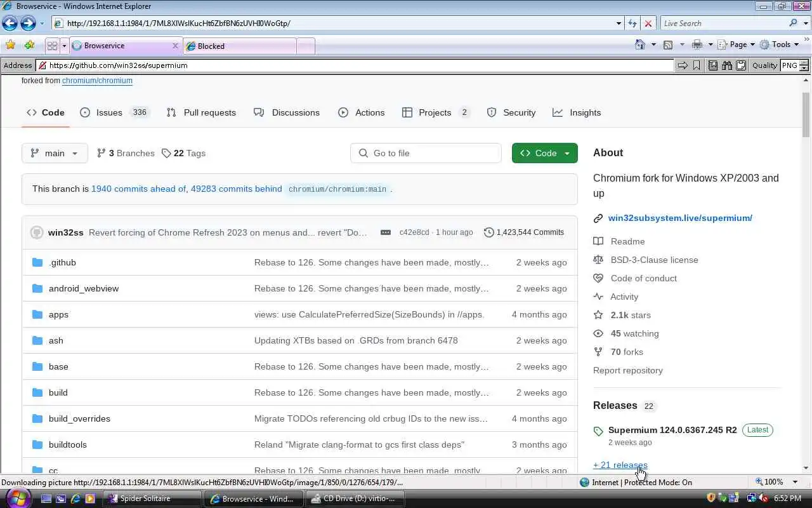Go forward with the IE Forward button
Image resolution: width=812 pixels, height=508 pixels.
pos(28,23)
